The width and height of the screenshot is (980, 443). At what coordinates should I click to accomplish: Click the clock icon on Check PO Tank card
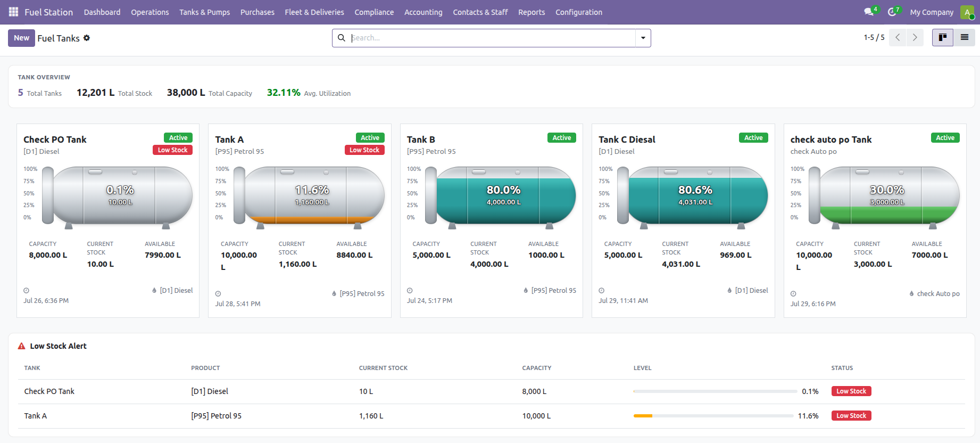(x=26, y=291)
